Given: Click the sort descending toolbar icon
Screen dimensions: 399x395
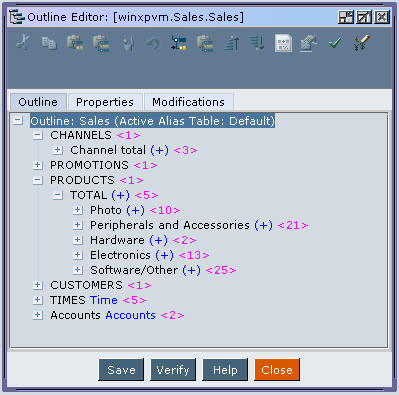Looking at the screenshot, I should click(257, 43).
